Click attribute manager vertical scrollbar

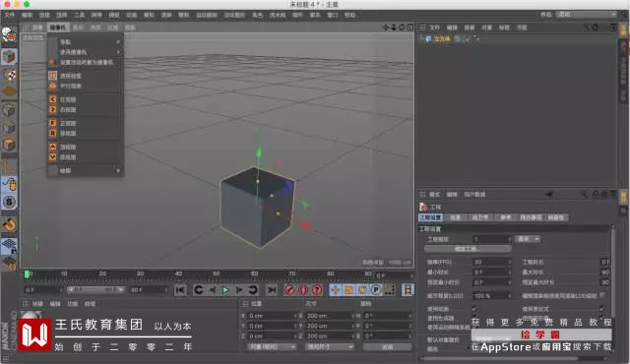613,273
